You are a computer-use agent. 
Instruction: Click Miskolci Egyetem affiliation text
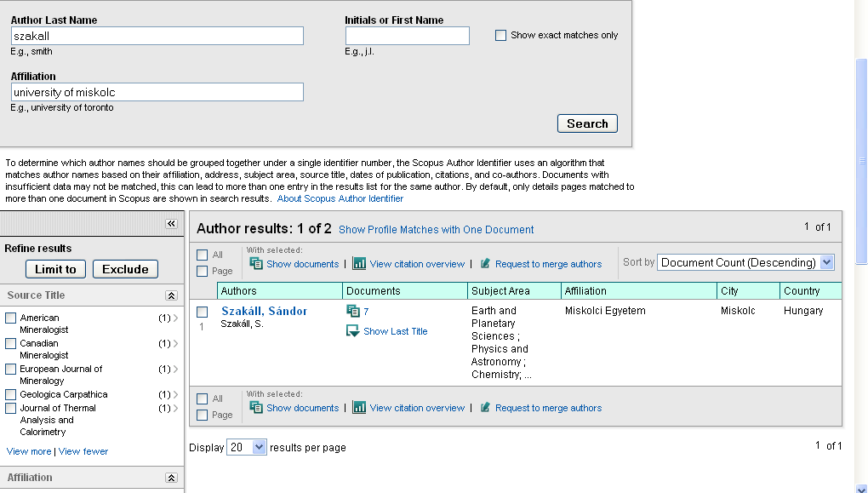pyautogui.click(x=605, y=311)
